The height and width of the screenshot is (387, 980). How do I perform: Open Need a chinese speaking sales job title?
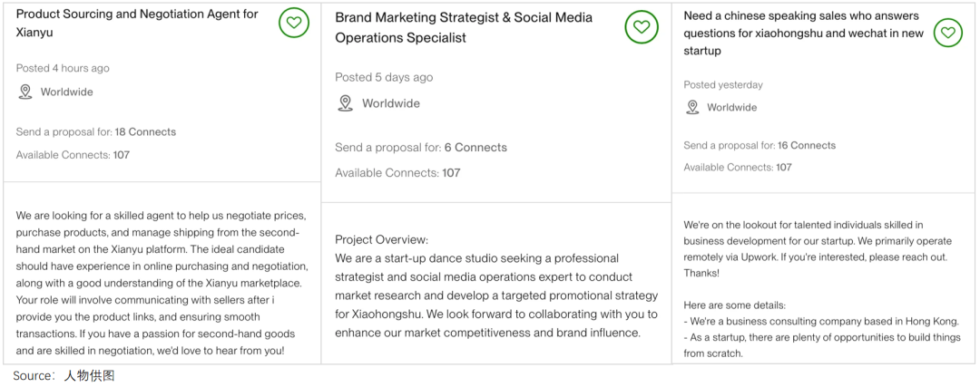803,34
